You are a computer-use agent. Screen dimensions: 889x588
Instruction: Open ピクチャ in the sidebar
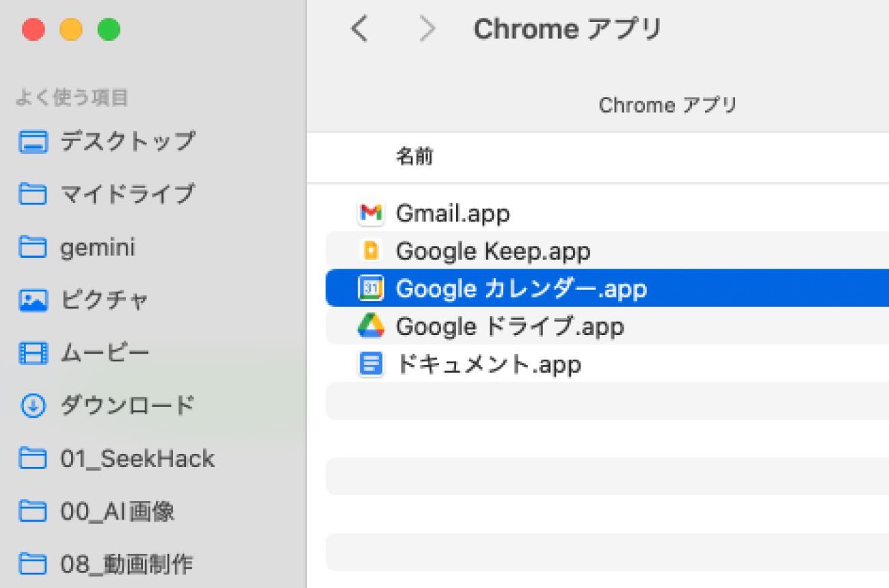click(105, 300)
